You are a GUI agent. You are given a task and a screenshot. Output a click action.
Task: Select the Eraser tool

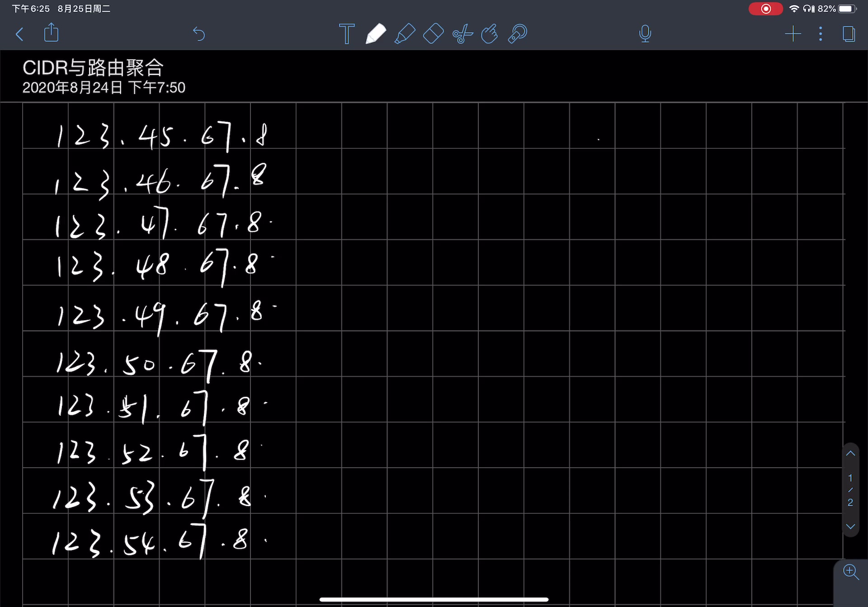tap(434, 33)
